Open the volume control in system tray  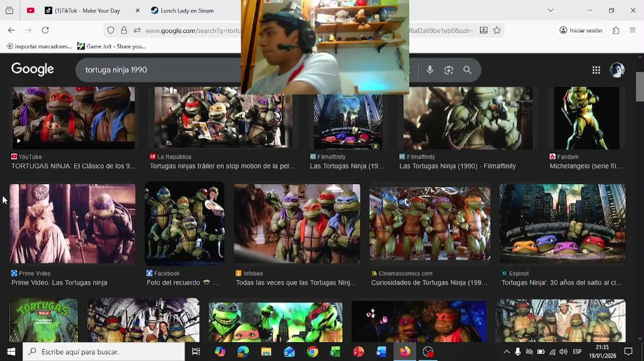(x=563, y=352)
